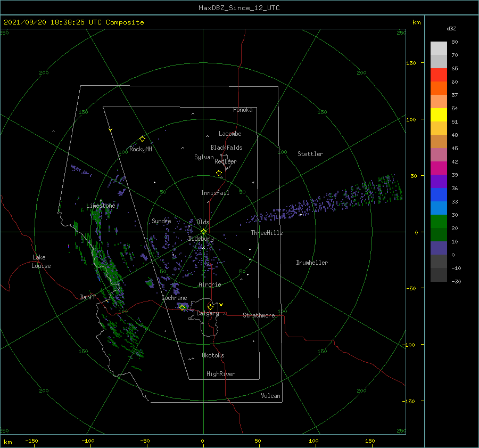Screen dimensions: 479x448
Task: Click the Innisfail label
Action: pos(215,193)
